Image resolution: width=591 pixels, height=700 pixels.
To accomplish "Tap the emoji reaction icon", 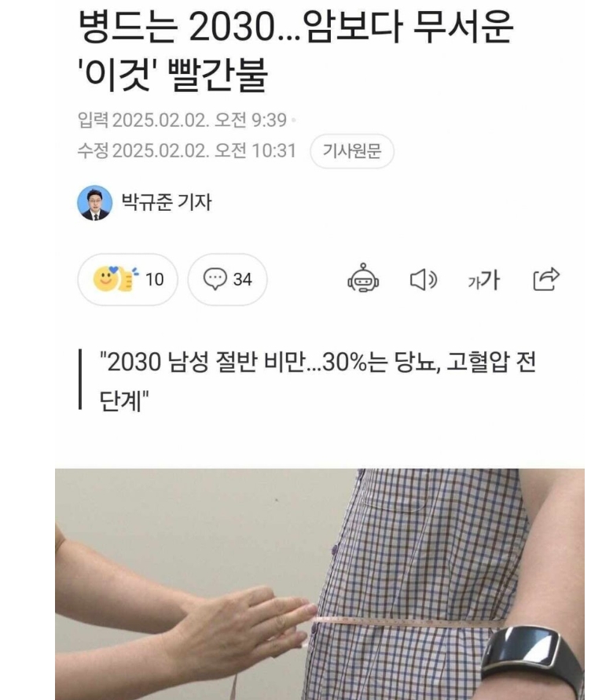I will tap(116, 279).
